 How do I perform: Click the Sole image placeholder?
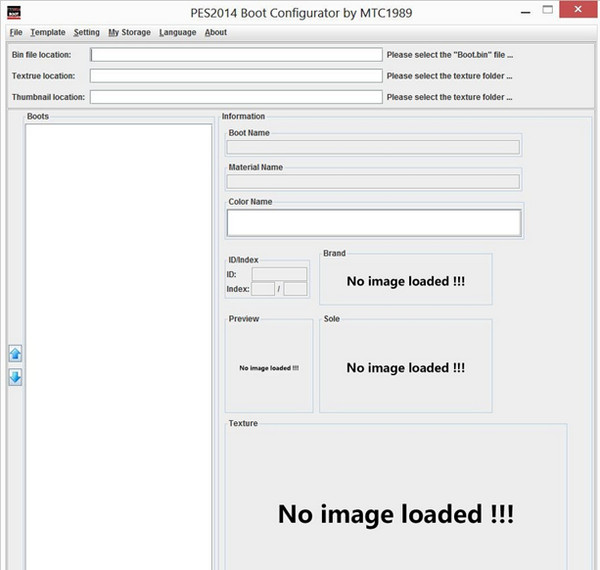(406, 368)
